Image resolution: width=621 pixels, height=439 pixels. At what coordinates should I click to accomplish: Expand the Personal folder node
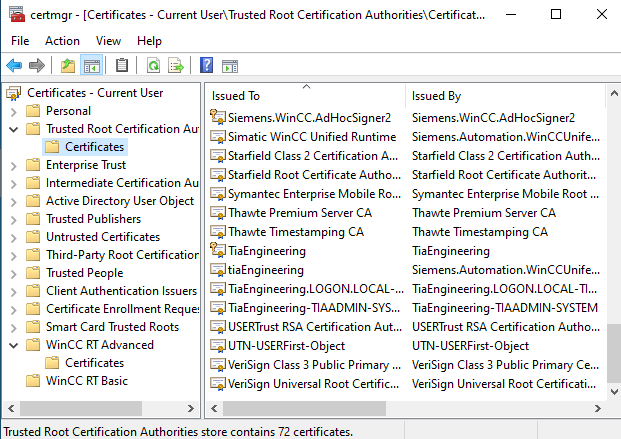tap(13, 111)
